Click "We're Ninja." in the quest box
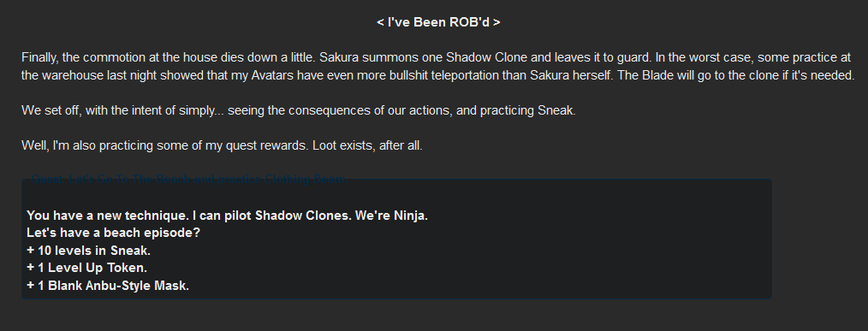Image resolution: width=868 pixels, height=331 pixels. coord(391,216)
